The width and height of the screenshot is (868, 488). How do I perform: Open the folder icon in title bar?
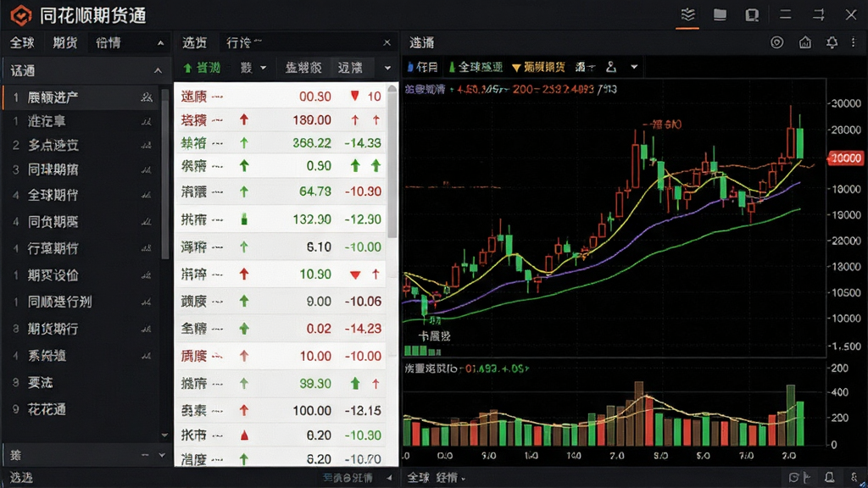point(720,14)
